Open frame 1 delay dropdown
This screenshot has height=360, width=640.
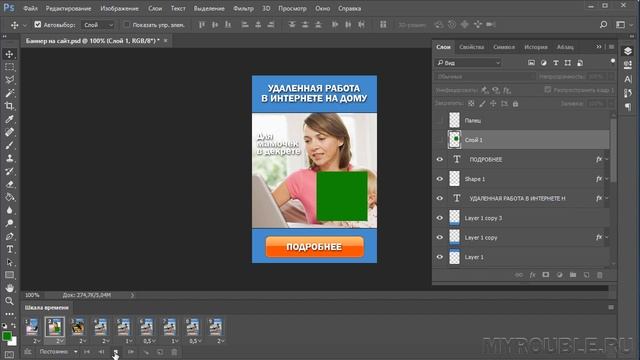[x=37, y=341]
